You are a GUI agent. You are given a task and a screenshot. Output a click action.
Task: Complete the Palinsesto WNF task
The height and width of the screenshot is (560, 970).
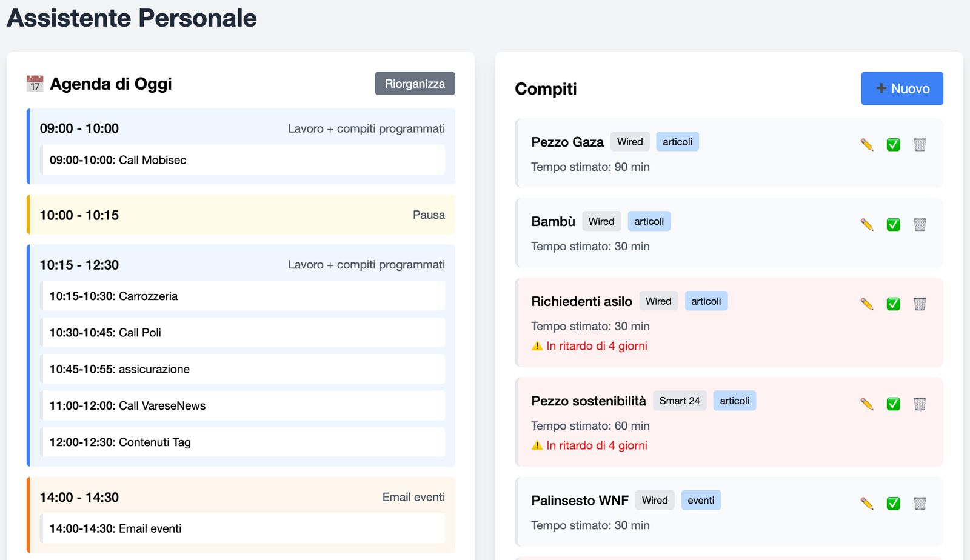[x=893, y=504]
